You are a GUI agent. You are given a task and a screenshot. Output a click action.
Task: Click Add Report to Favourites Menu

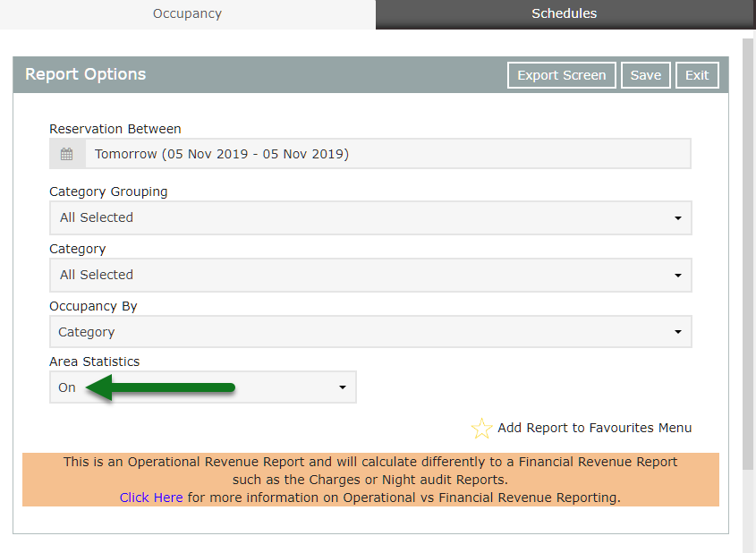tap(594, 428)
